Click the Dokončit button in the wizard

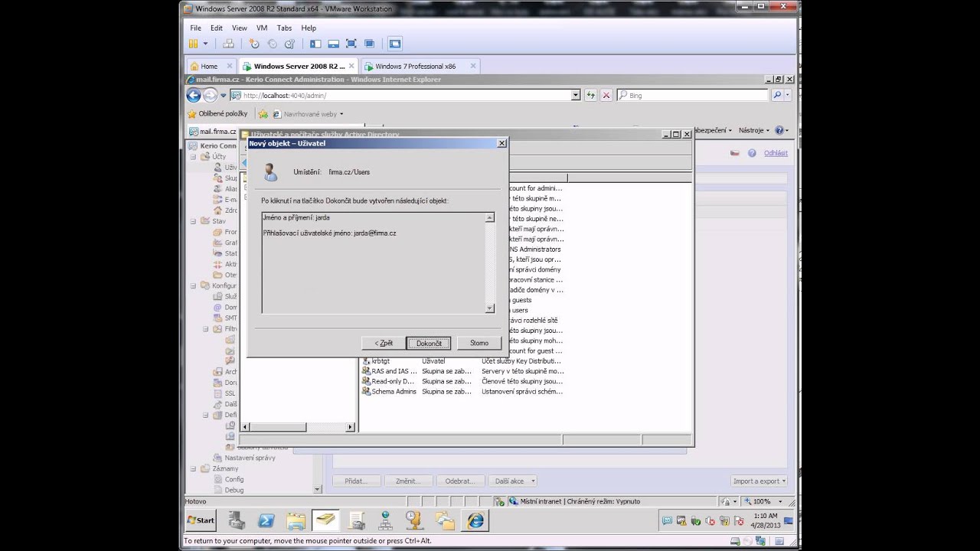click(x=429, y=343)
